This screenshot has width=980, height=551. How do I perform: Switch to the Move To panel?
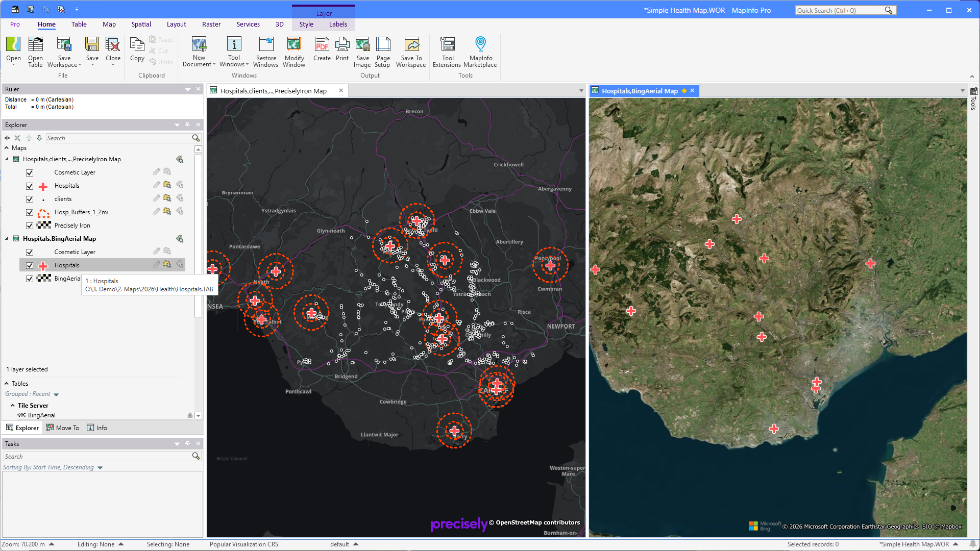[63, 428]
